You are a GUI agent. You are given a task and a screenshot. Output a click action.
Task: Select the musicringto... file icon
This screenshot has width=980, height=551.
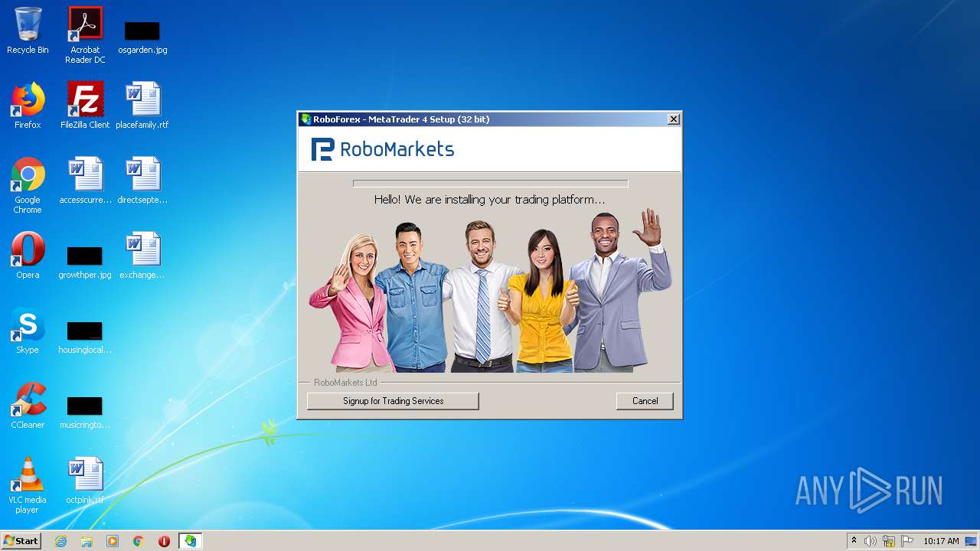tap(85, 412)
